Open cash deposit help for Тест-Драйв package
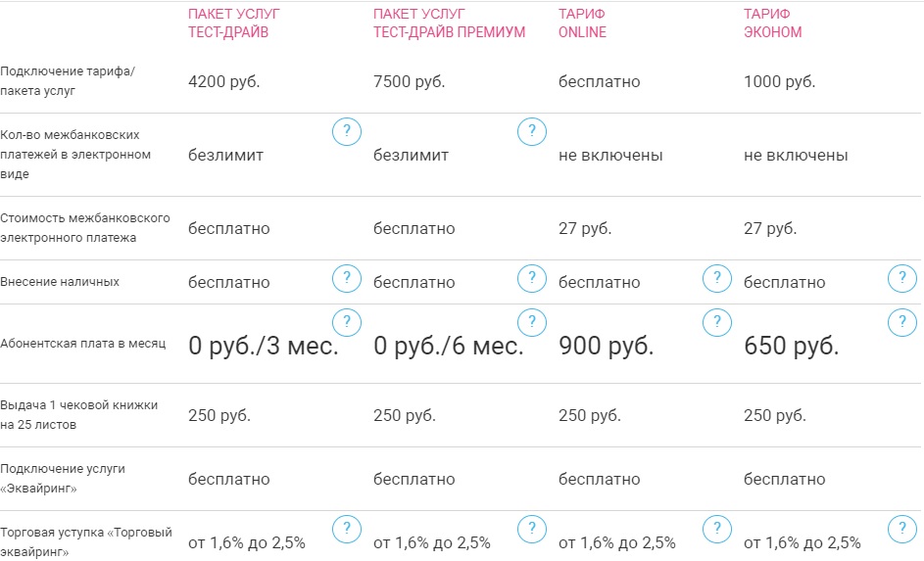 [347, 279]
